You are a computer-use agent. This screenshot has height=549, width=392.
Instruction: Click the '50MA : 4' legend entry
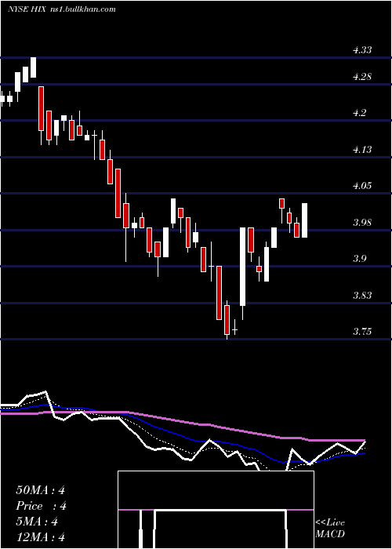coord(40,490)
